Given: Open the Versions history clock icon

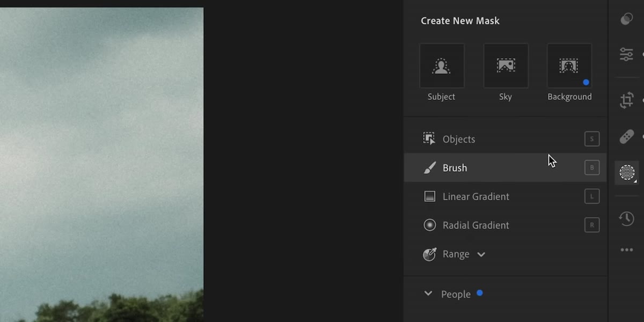Looking at the screenshot, I should pos(626,218).
